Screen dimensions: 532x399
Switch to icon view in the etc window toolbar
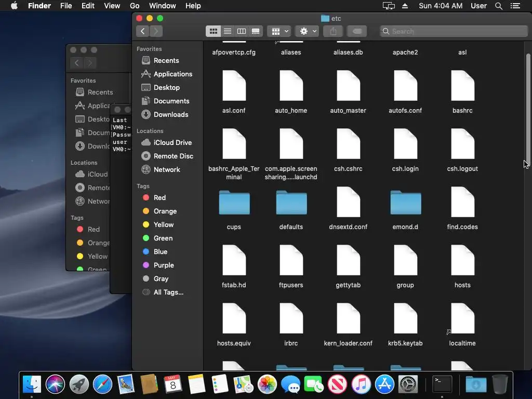213,31
